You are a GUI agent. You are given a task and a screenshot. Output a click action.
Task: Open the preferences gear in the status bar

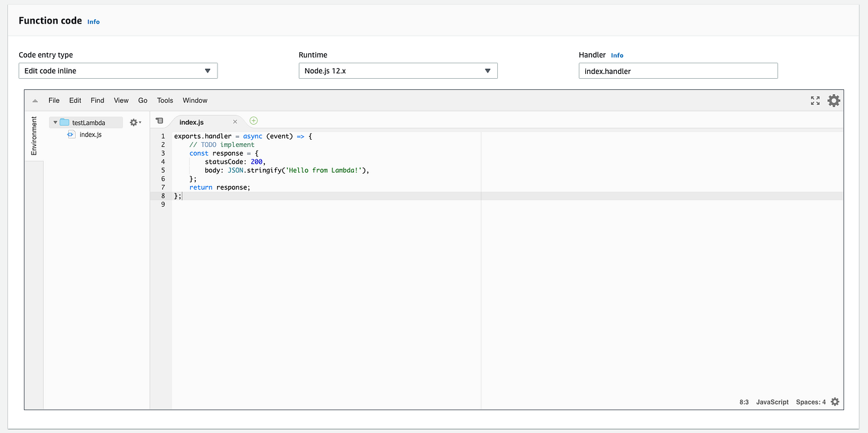point(835,401)
